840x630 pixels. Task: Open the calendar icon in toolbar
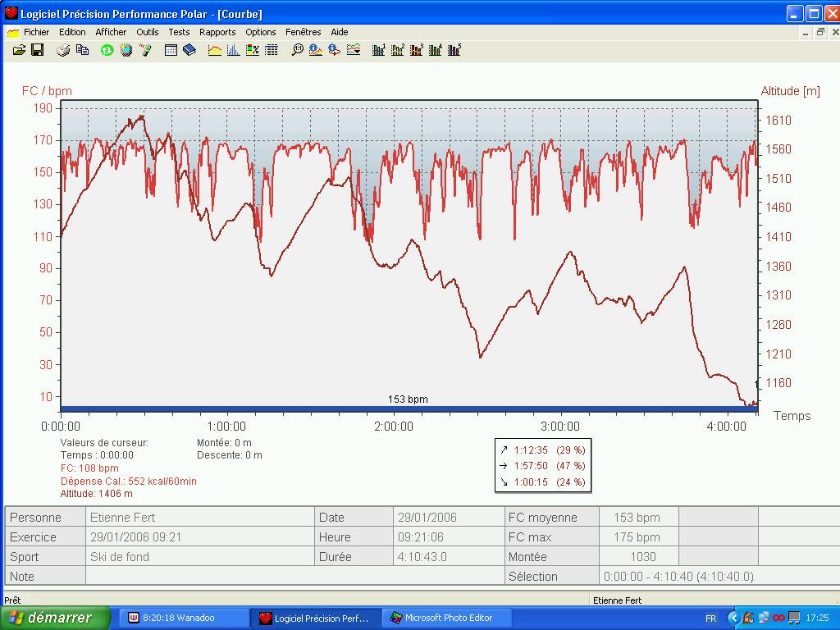tap(171, 50)
